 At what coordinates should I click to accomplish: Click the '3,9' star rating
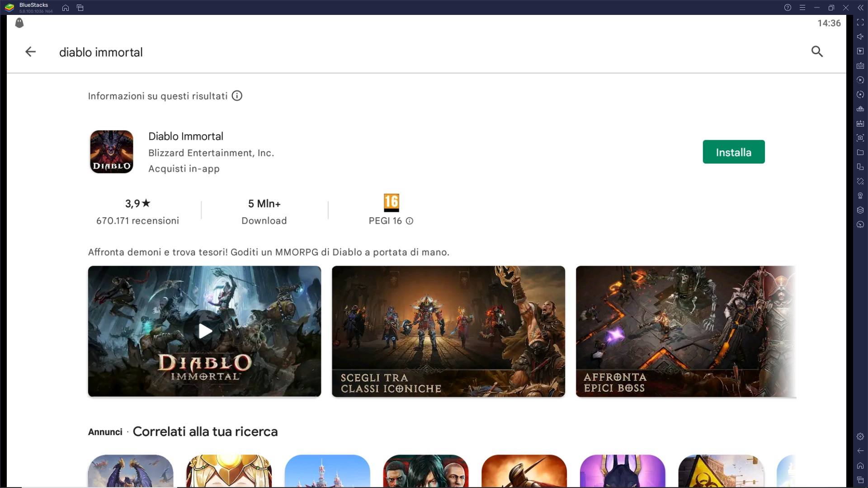(137, 204)
